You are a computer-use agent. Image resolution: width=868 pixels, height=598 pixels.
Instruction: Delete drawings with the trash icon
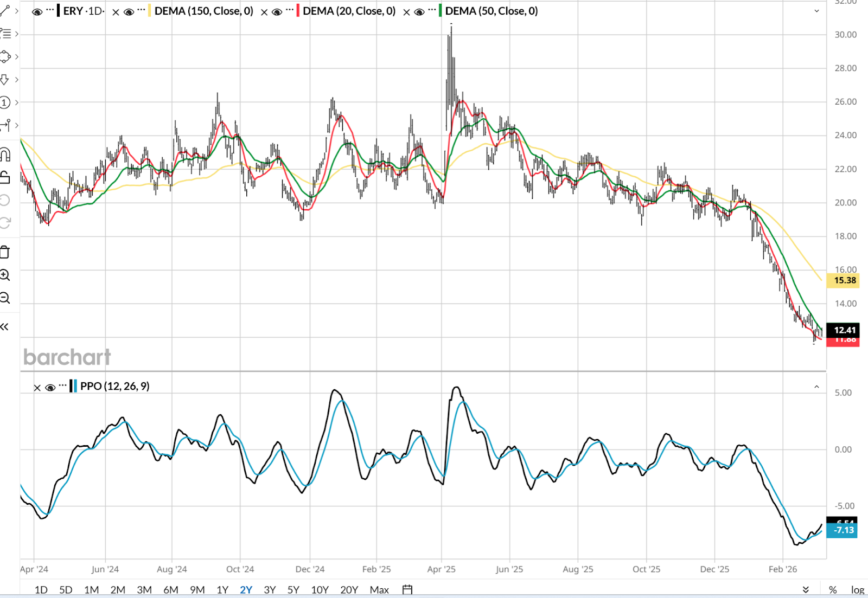[5, 252]
